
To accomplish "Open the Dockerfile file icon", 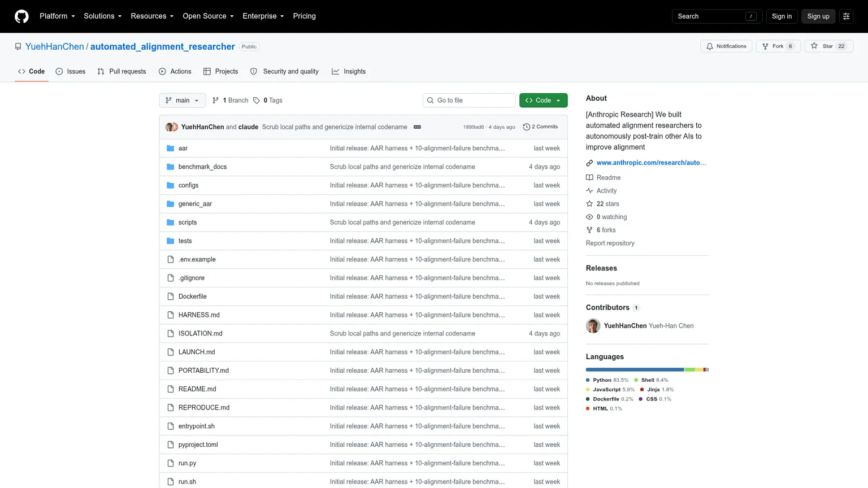I will tap(171, 297).
